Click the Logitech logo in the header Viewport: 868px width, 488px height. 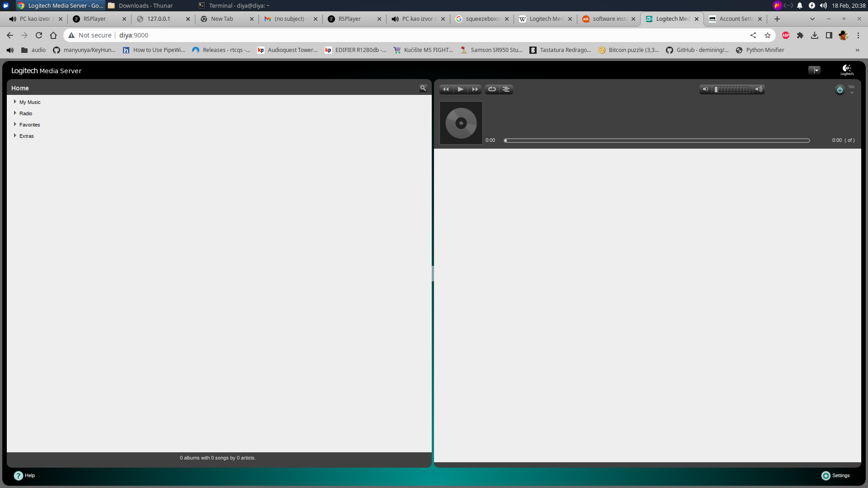(847, 70)
